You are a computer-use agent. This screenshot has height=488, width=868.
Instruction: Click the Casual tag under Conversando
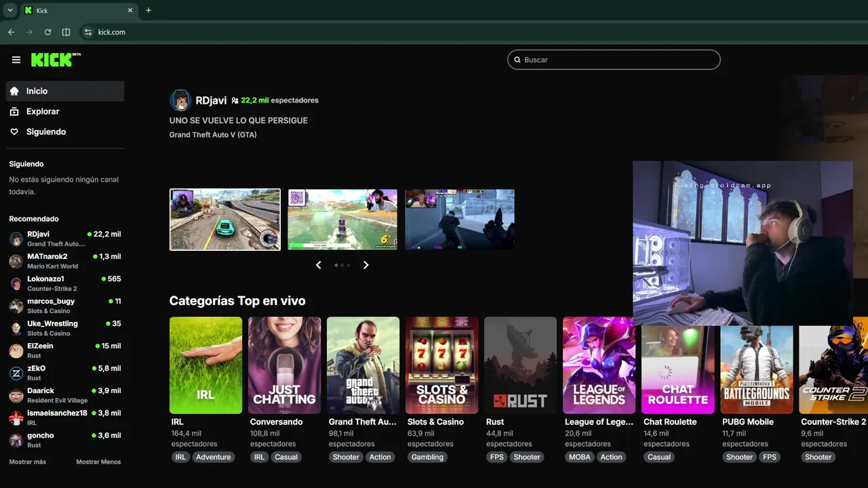tap(286, 457)
